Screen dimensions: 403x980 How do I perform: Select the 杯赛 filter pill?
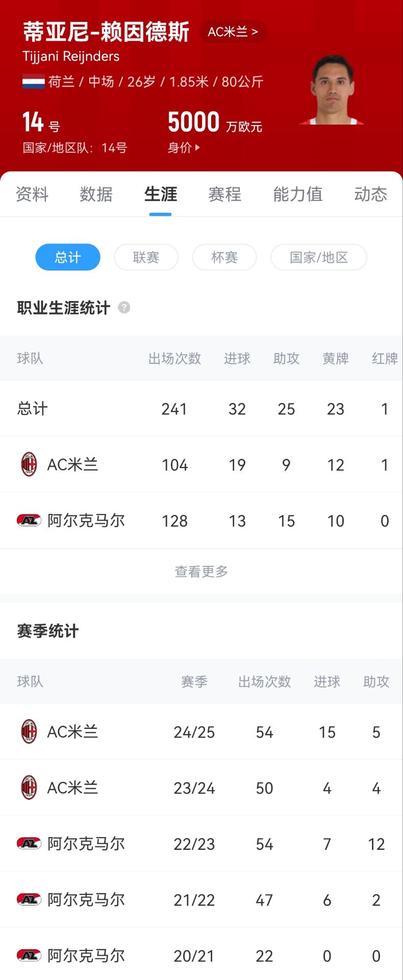tap(224, 257)
